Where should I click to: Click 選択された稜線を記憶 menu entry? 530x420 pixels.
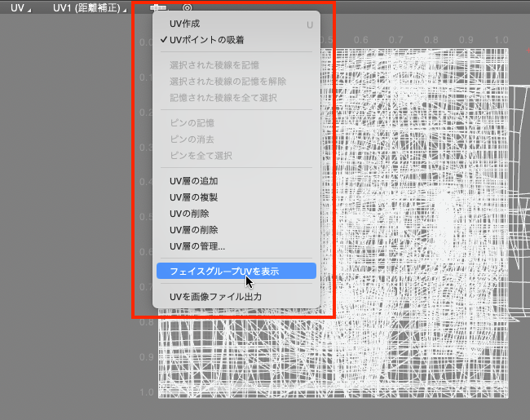[215, 64]
